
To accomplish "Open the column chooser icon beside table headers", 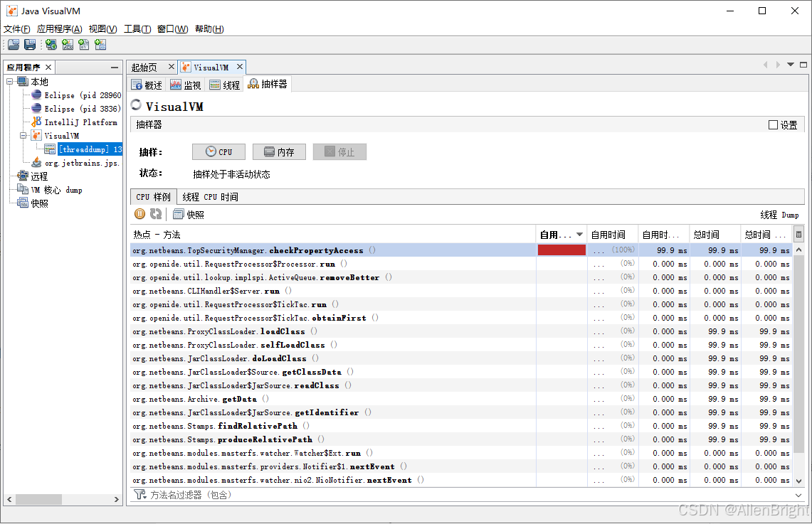I will click(x=798, y=235).
